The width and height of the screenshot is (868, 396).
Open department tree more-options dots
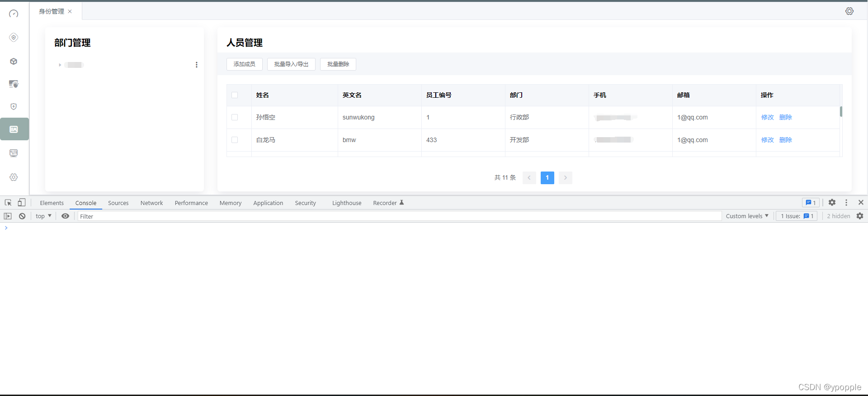[196, 65]
